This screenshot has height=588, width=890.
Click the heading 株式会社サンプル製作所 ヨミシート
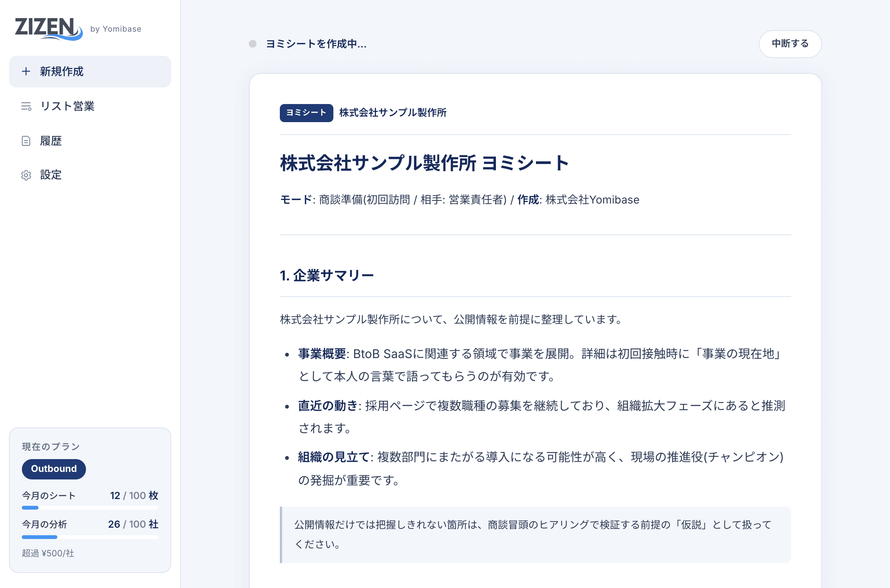click(424, 163)
